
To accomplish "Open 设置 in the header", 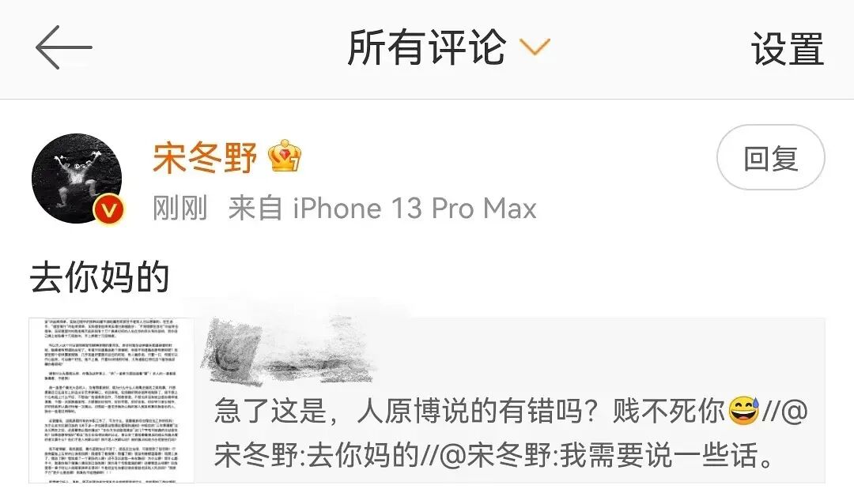I will pyautogui.click(x=788, y=48).
